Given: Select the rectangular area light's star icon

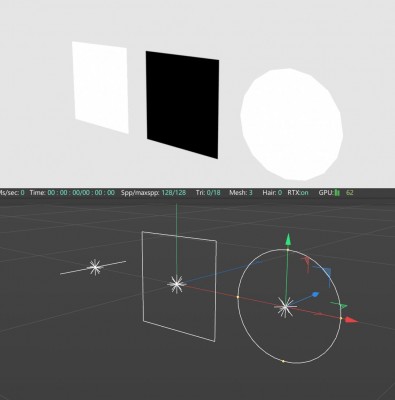Looking at the screenshot, I should (x=176, y=284).
